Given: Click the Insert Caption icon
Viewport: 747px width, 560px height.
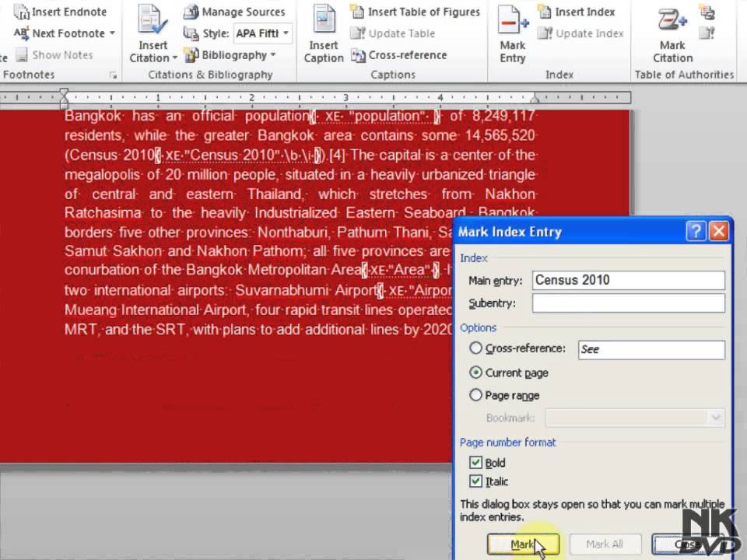Looking at the screenshot, I should [x=324, y=20].
